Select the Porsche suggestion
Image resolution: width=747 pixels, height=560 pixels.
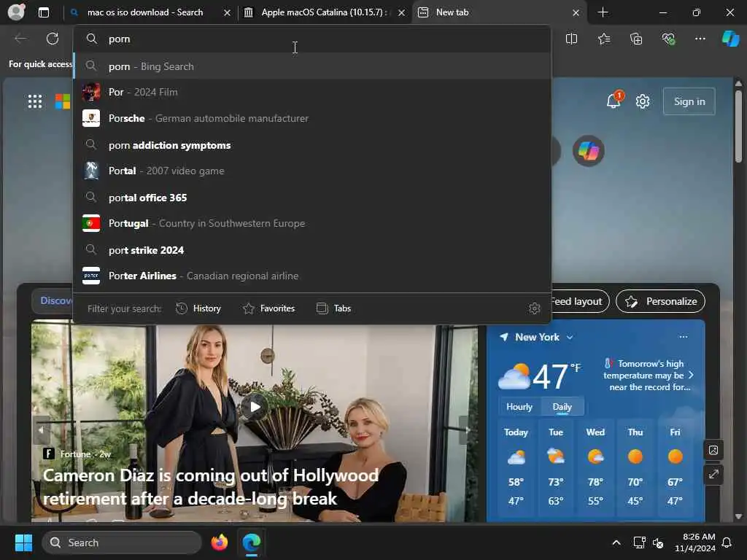point(312,118)
